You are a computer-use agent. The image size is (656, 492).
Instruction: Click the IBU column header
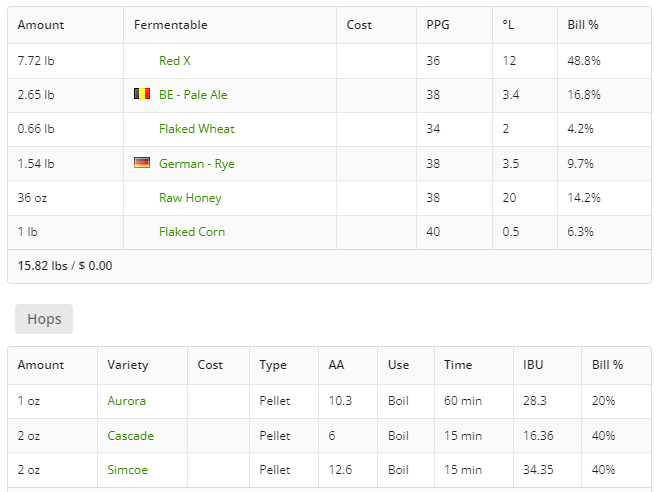click(533, 365)
